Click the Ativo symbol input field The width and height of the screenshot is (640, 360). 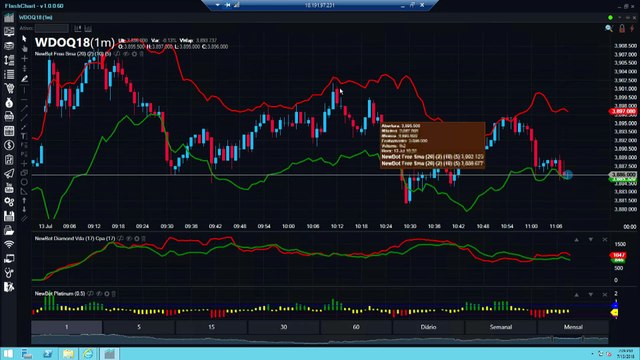pyautogui.click(x=51, y=28)
